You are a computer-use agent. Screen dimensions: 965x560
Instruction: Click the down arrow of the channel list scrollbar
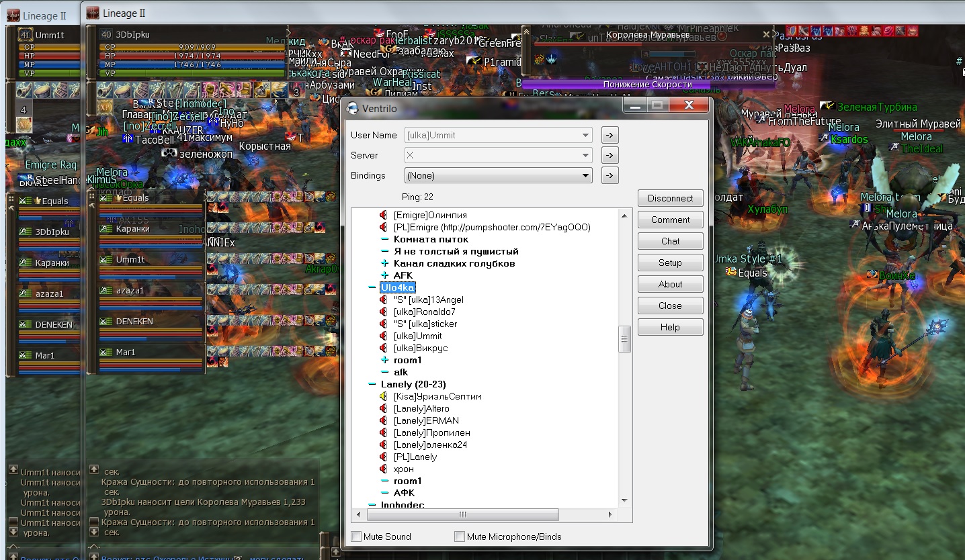(624, 500)
